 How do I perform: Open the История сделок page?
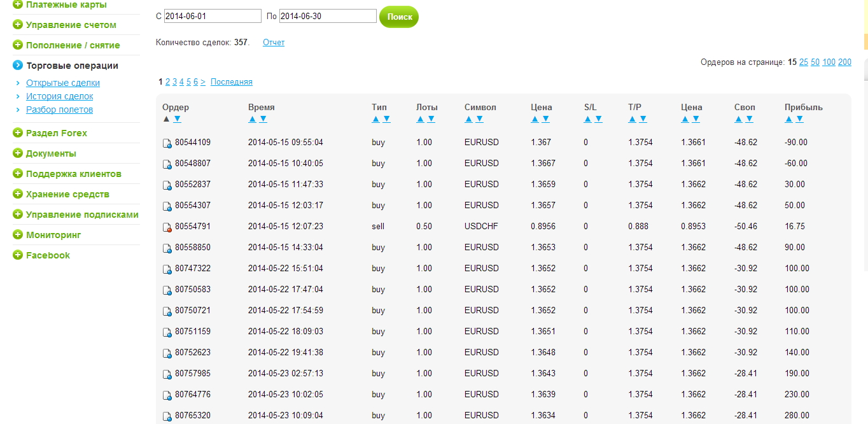pos(59,96)
